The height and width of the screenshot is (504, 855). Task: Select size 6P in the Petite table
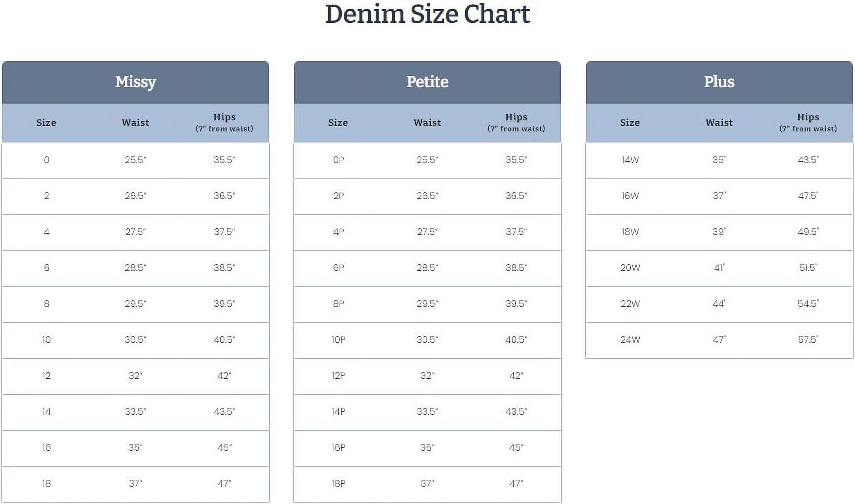(338, 268)
